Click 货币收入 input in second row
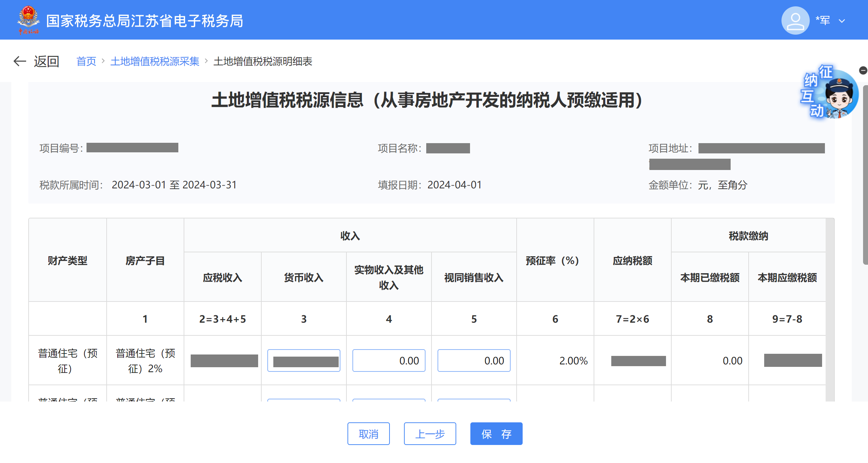The image size is (868, 463). [304, 400]
